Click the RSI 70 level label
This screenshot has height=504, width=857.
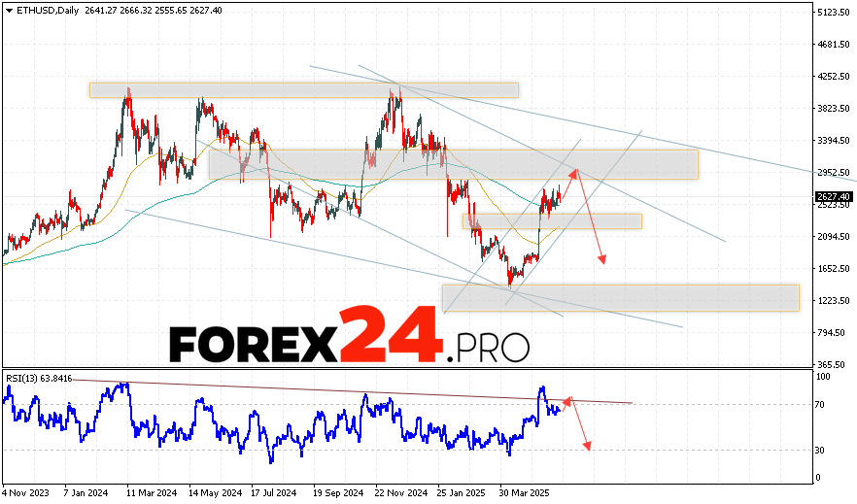point(820,404)
